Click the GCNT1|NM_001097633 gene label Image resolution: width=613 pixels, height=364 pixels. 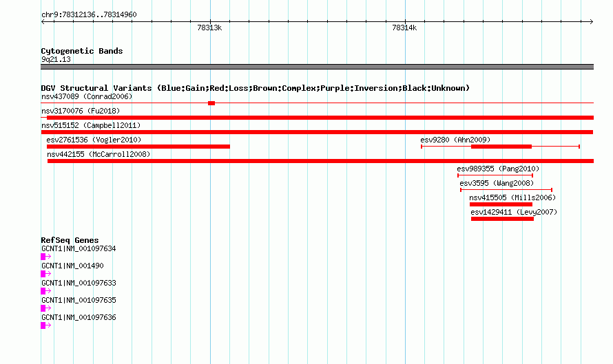pyautogui.click(x=79, y=283)
